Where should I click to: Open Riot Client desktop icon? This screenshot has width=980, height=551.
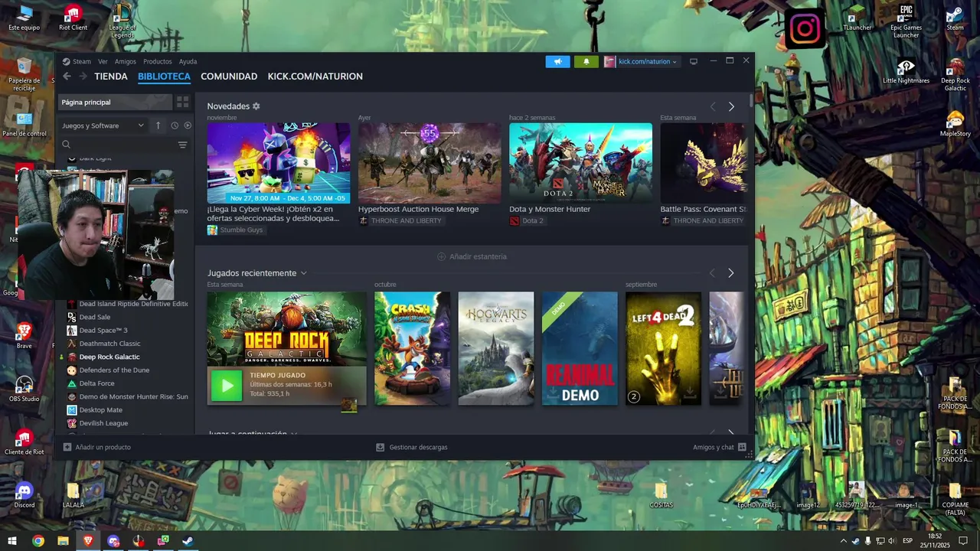tap(73, 18)
